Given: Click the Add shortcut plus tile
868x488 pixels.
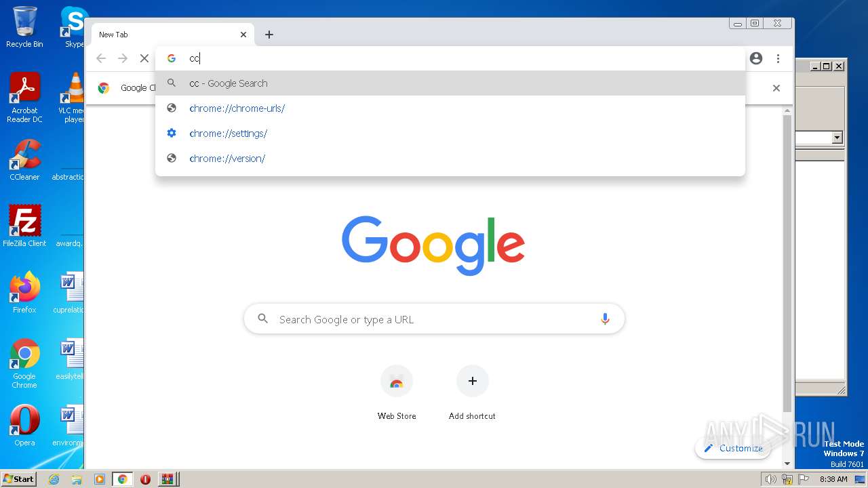Looking at the screenshot, I should 472,392.
